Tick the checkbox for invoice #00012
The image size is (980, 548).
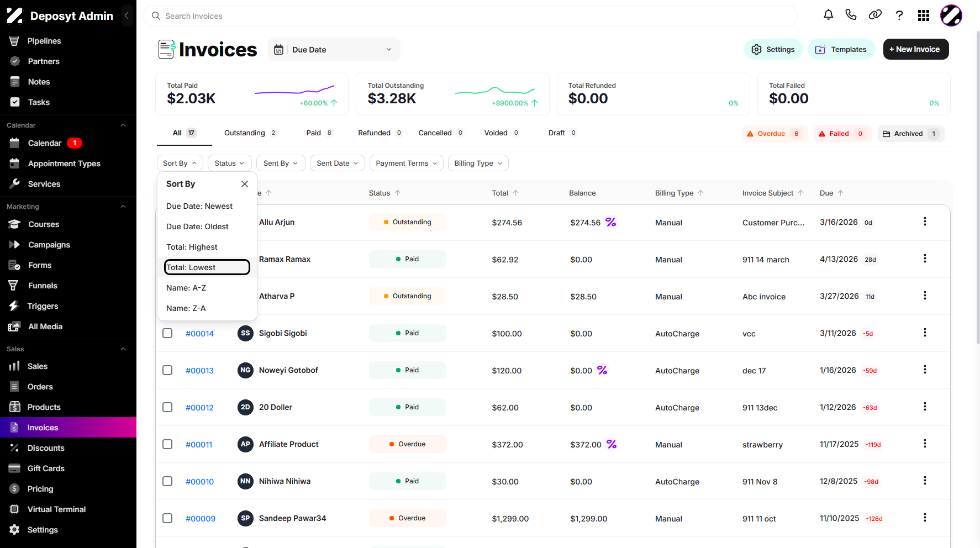coord(167,407)
